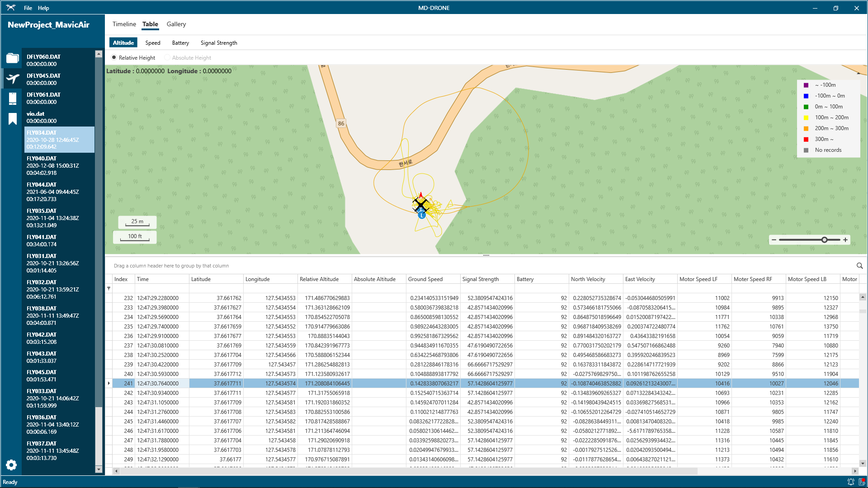
Task: Click the map panel splitter grip
Action: [486, 255]
